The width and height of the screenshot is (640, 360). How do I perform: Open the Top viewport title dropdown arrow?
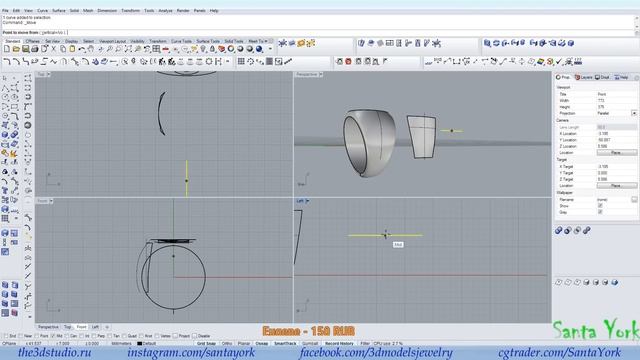(x=49, y=74)
